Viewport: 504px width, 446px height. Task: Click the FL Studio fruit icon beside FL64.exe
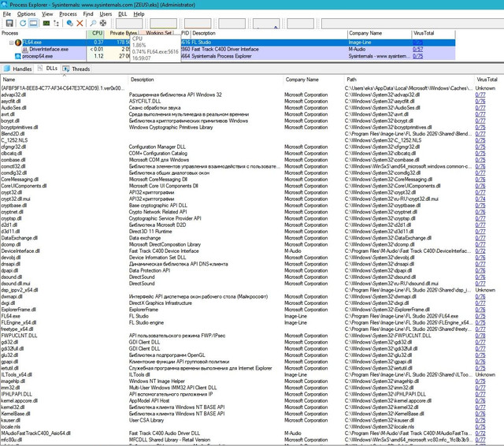18,43
